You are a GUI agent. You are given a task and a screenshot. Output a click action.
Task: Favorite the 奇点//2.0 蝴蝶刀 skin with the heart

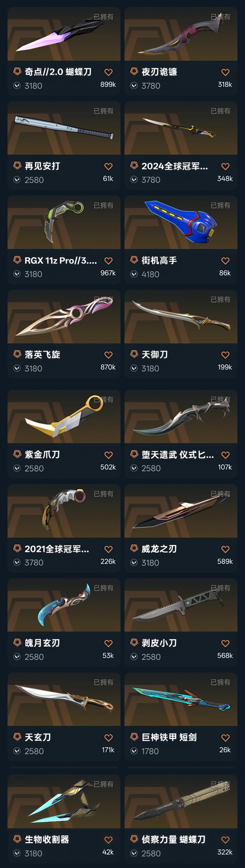(108, 72)
